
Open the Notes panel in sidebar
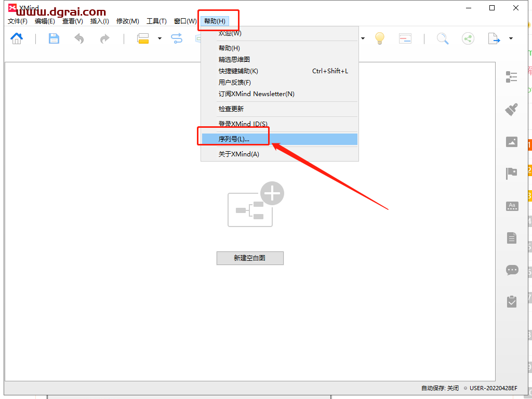512,237
